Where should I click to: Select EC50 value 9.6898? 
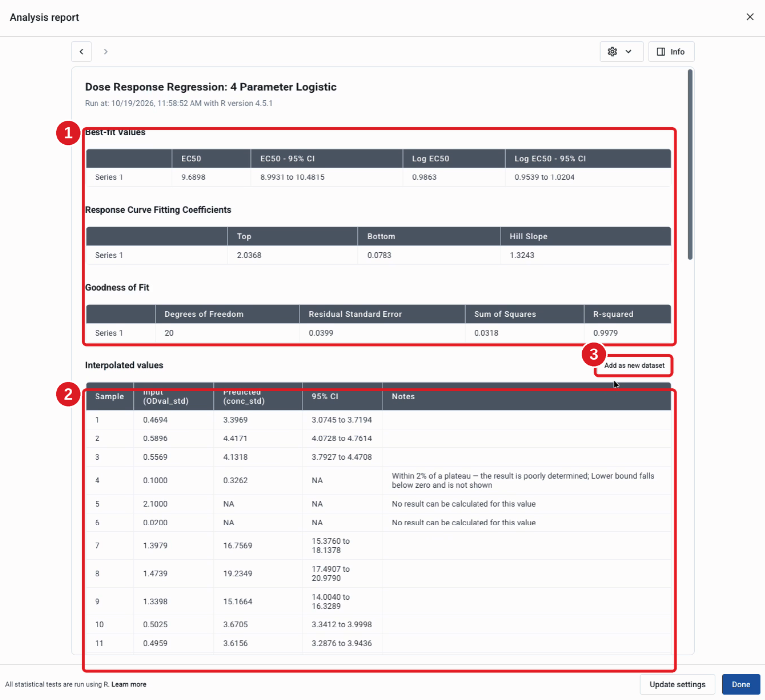tap(193, 177)
